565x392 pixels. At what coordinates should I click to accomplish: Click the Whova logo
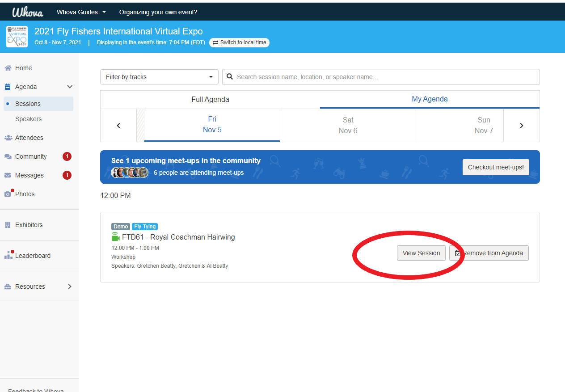point(28,12)
